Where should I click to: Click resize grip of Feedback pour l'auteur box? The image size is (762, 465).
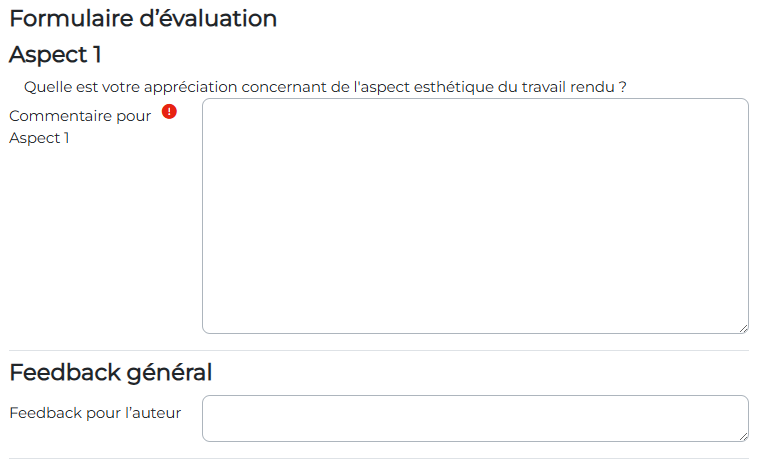pos(743,436)
